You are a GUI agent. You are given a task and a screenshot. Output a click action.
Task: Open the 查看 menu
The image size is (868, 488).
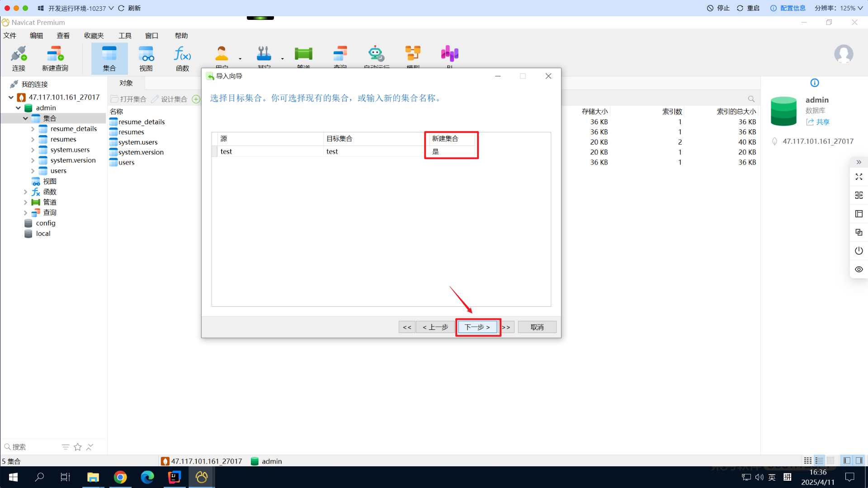coord(63,36)
